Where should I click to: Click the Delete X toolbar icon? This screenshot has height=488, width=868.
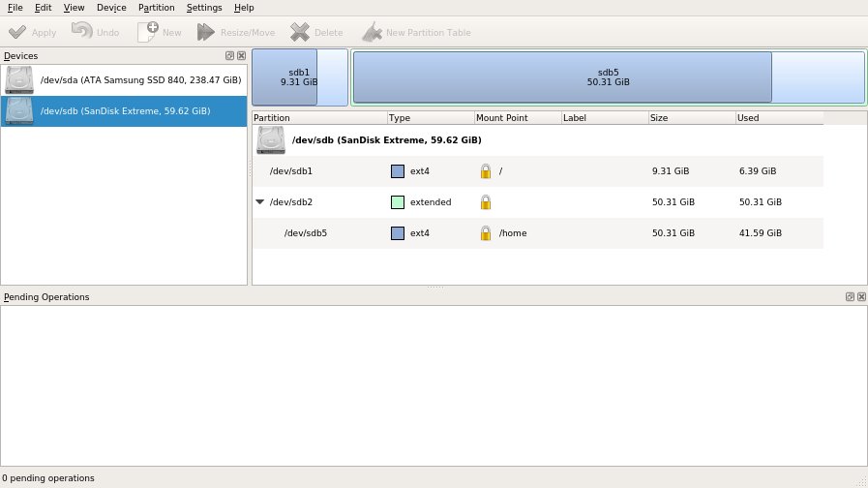point(300,32)
